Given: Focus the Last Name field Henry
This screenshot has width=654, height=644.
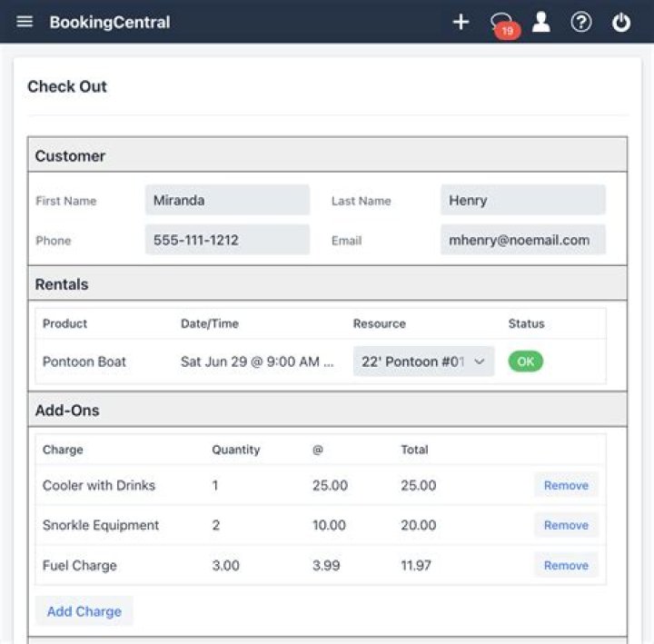Looking at the screenshot, I should (x=523, y=200).
